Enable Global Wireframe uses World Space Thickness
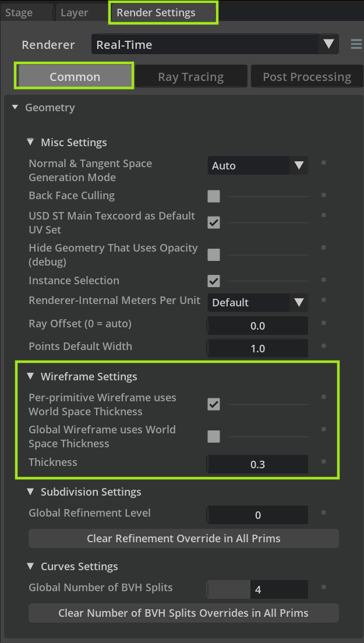 click(214, 437)
